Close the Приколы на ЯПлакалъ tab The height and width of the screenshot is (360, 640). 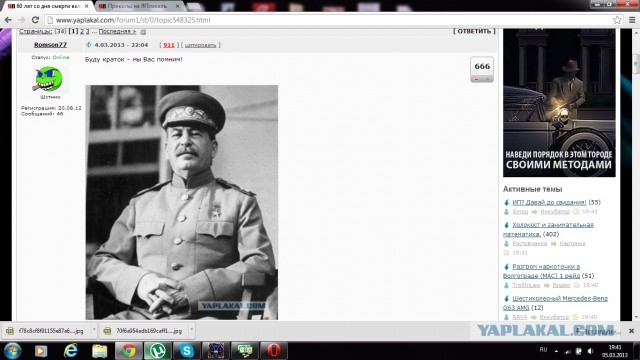point(177,6)
